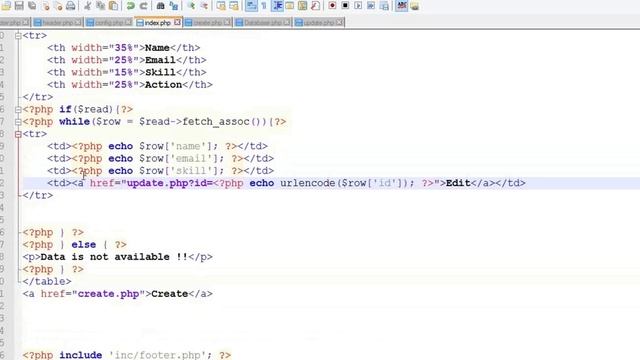Click the Cut scissors icon
The width and height of the screenshot is (640, 360).
[x=87, y=6]
